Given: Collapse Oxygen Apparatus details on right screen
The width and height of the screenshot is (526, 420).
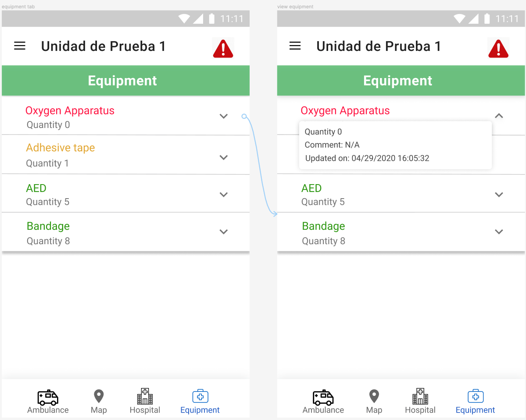Looking at the screenshot, I should pos(499,116).
